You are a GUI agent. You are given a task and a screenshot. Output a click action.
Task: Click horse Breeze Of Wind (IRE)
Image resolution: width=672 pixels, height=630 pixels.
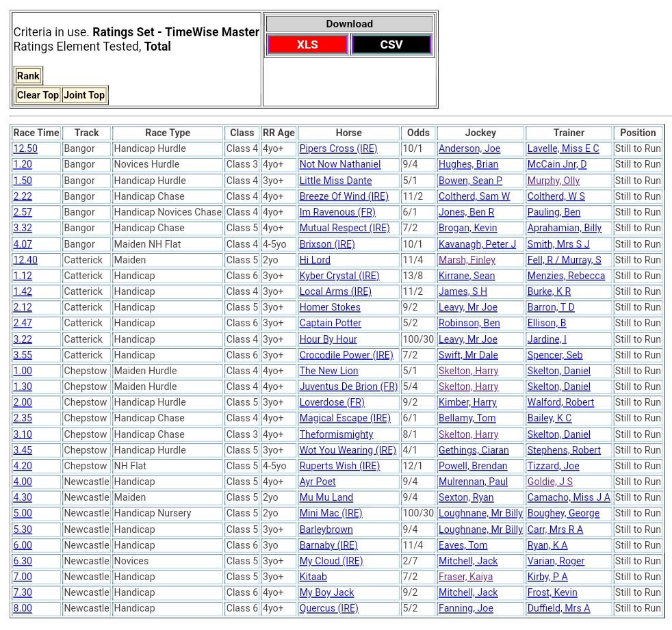[344, 196]
